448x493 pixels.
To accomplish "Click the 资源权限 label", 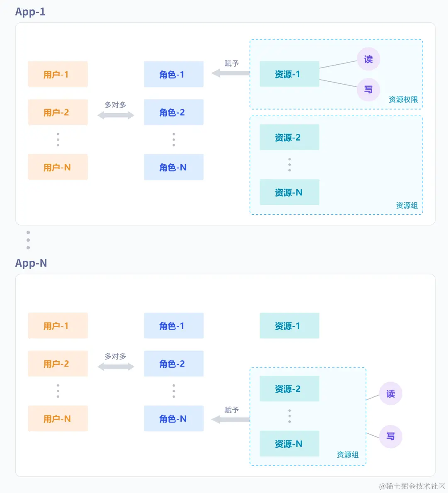I will [403, 100].
